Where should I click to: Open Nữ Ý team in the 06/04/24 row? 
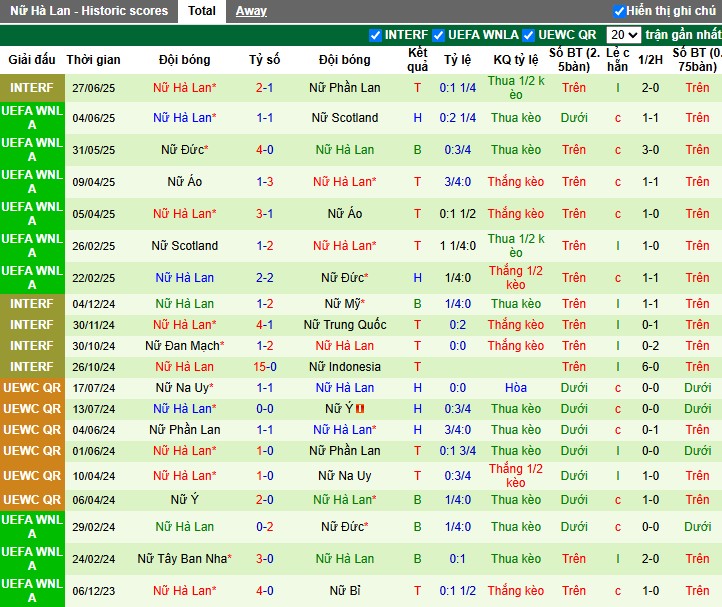pos(185,500)
